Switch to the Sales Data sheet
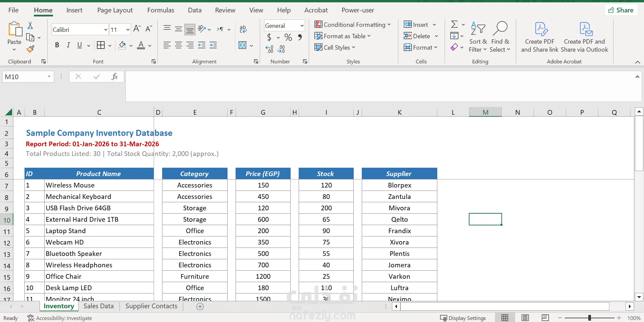This screenshot has height=322, width=644. 98,306
